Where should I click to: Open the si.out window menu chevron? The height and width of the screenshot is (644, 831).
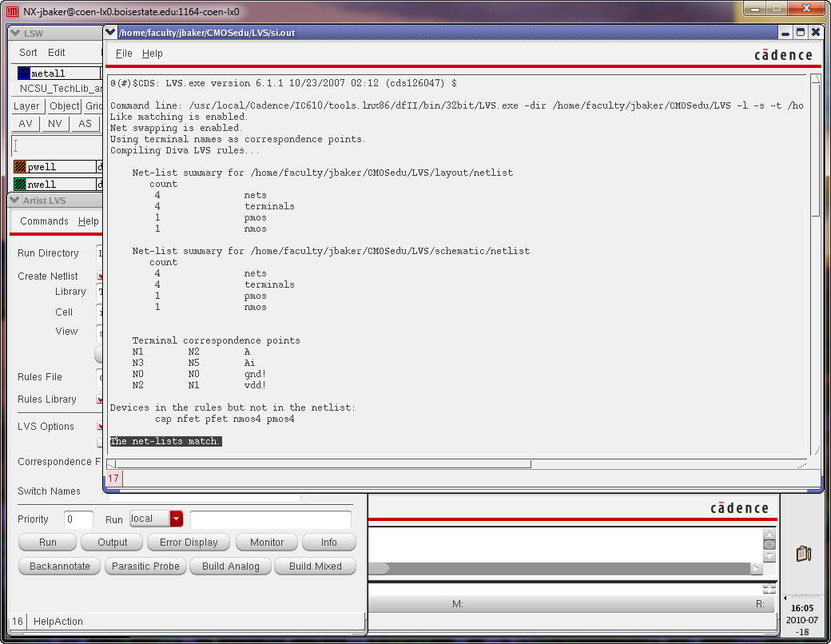tap(111, 32)
